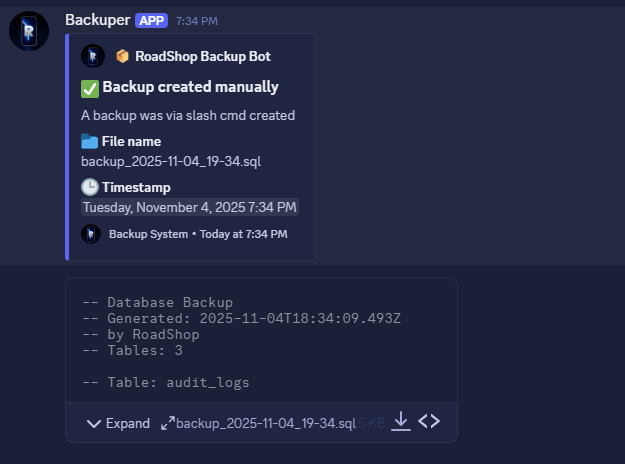Click the Database Backup comment line

point(157,303)
